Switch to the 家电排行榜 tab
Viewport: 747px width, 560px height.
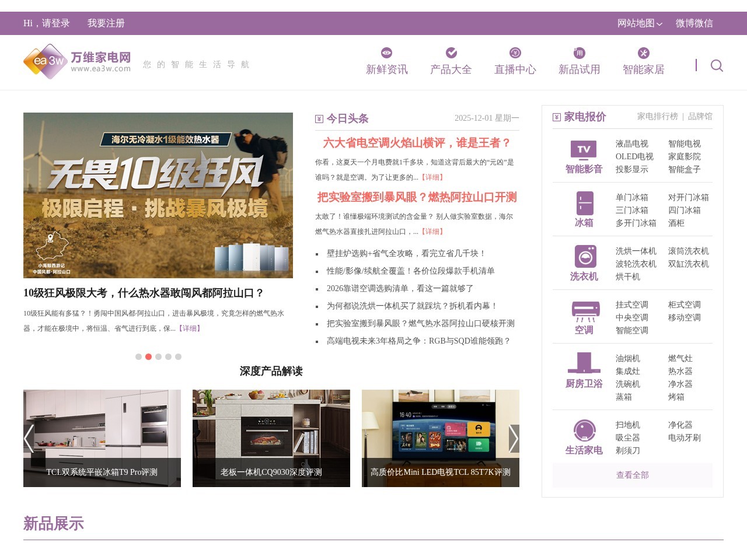(x=657, y=116)
